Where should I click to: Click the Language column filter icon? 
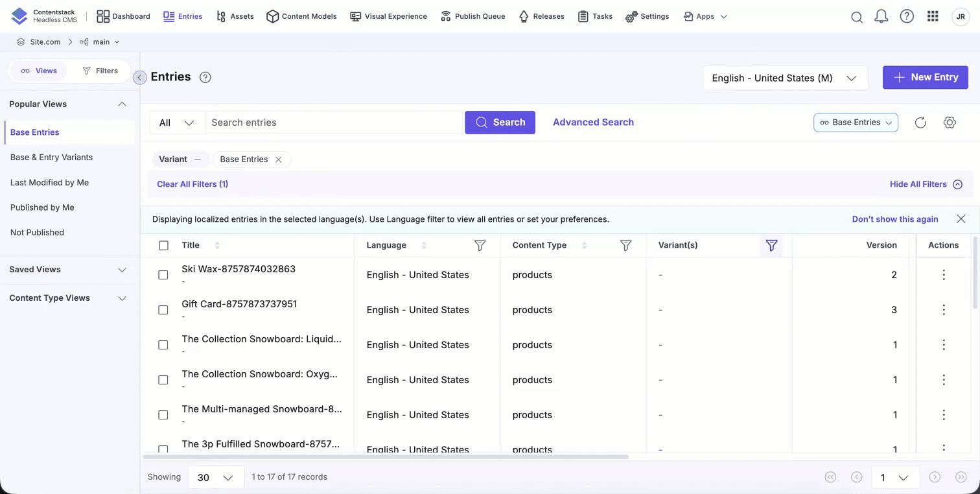[480, 245]
